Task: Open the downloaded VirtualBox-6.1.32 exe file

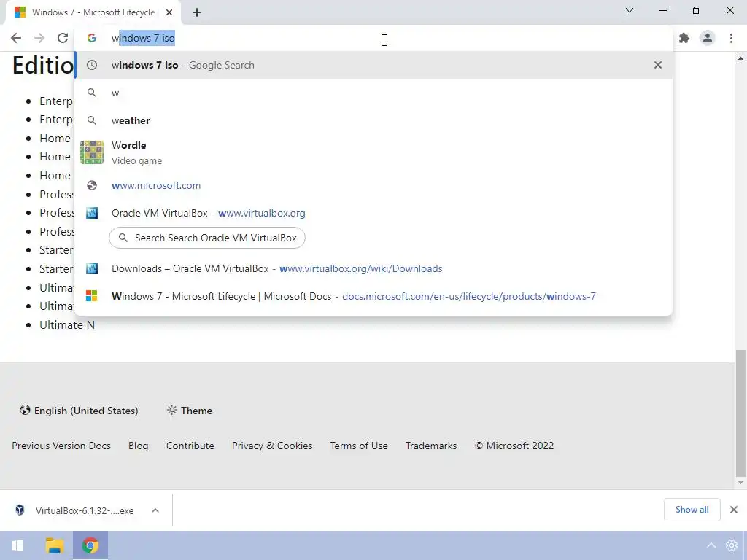Action: (x=76, y=510)
